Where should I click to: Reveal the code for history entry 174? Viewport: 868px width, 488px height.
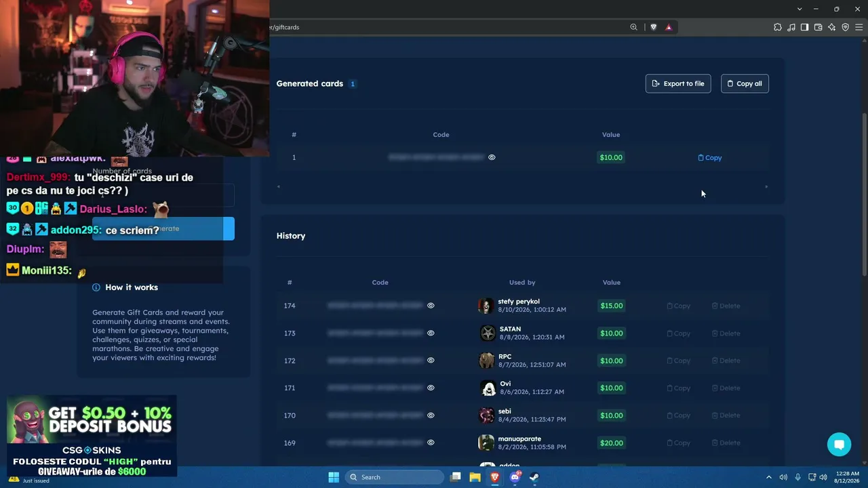431,306
